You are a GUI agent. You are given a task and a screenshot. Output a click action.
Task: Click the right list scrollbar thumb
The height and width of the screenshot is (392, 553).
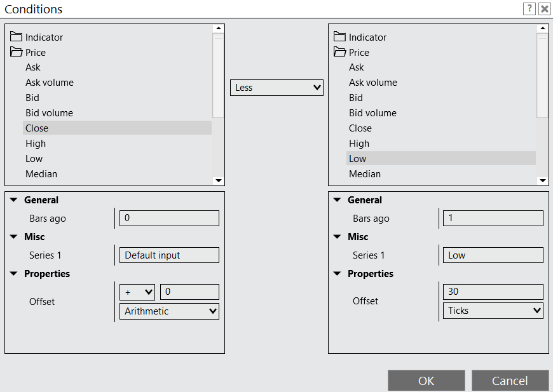pyautogui.click(x=542, y=75)
